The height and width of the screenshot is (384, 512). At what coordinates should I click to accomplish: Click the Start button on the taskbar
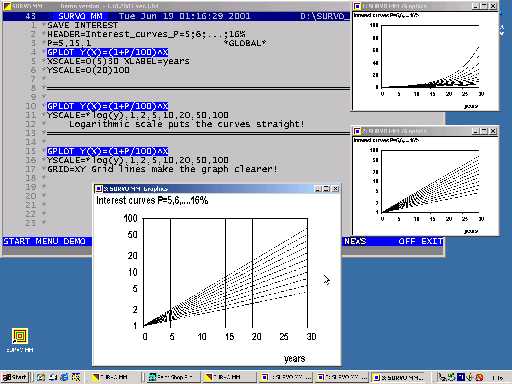click(x=15, y=377)
